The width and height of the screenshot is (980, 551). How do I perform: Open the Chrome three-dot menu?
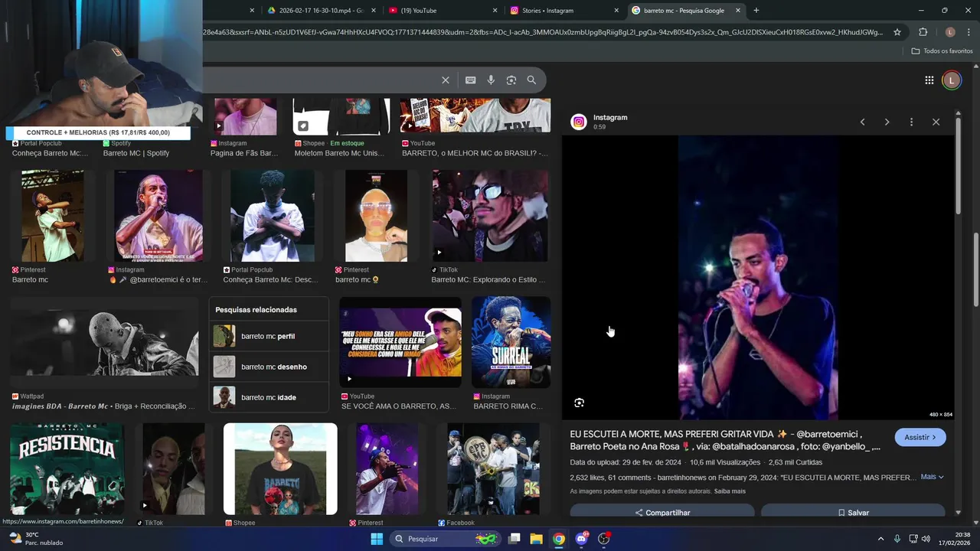(969, 32)
